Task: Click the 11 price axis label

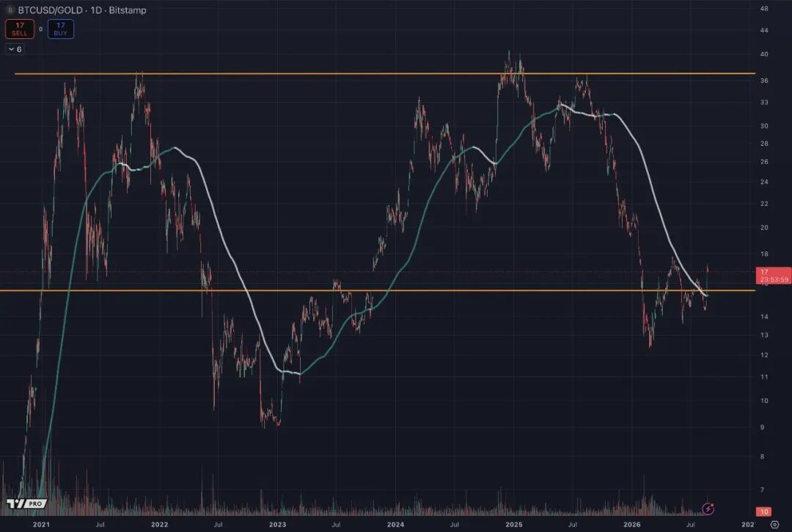Action: (764, 377)
